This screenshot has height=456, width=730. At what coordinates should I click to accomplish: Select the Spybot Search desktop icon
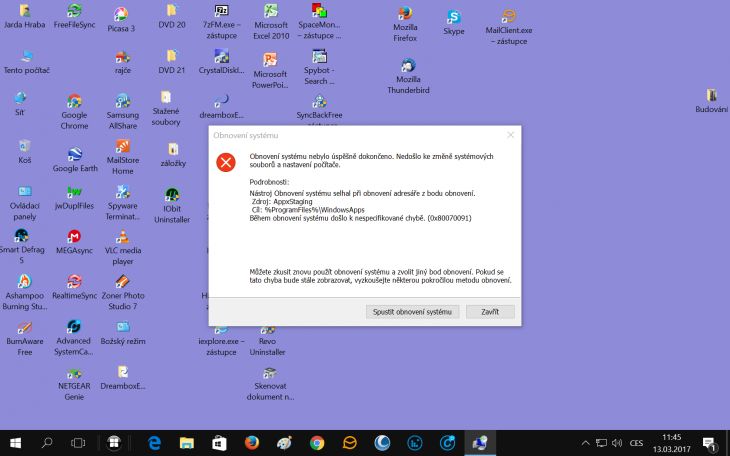point(319,68)
